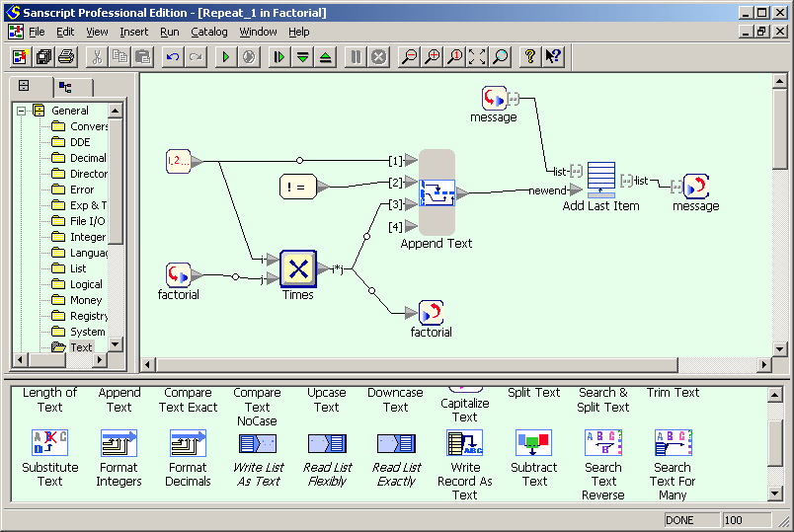The image size is (794, 532).
Task: Open the Run menu
Action: [x=170, y=32]
